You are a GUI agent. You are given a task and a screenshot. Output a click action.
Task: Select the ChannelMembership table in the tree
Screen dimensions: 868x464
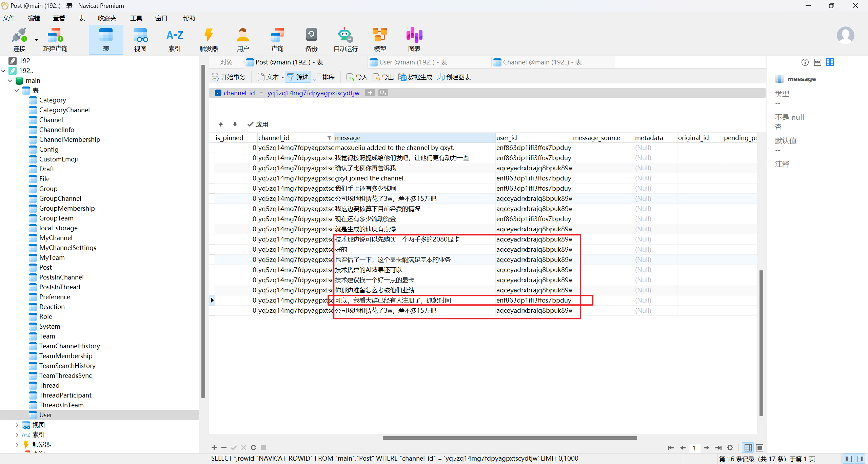70,139
